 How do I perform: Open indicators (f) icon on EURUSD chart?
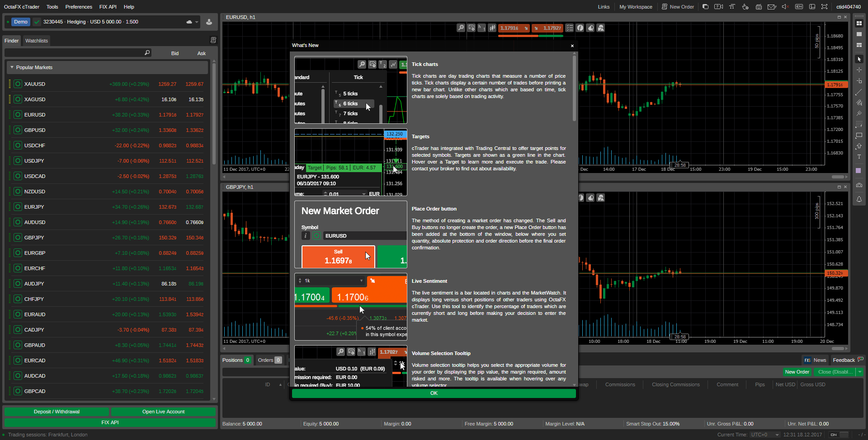(x=580, y=28)
